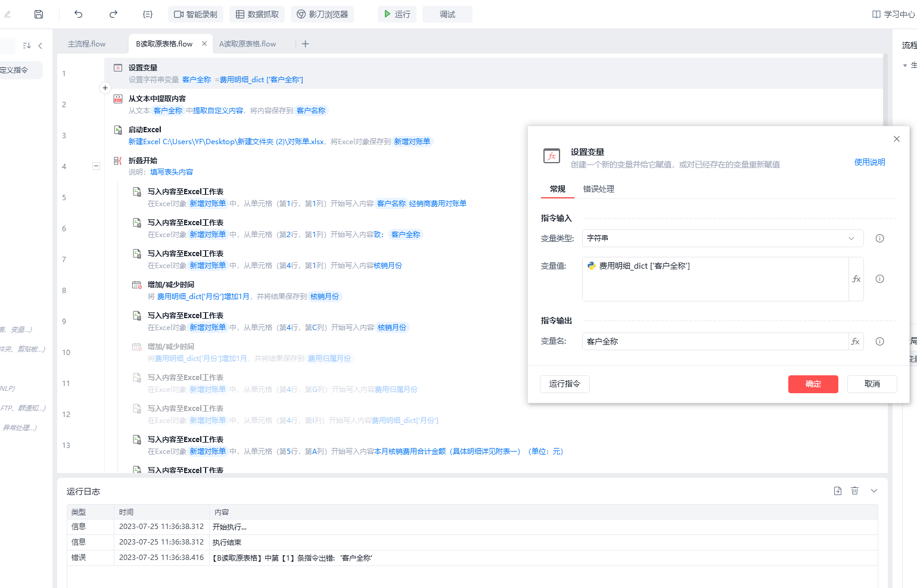Click the 智能录制 toolbar button
The width and height of the screenshot is (917, 588).
point(195,14)
